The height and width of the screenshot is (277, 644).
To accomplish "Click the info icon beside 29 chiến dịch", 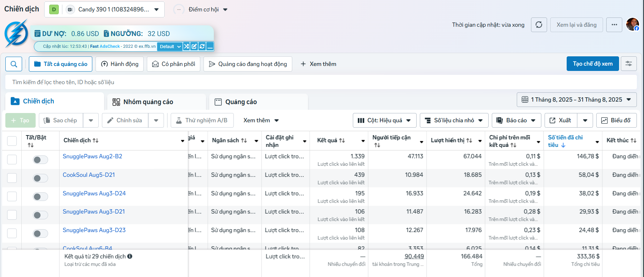I will pyautogui.click(x=130, y=256).
